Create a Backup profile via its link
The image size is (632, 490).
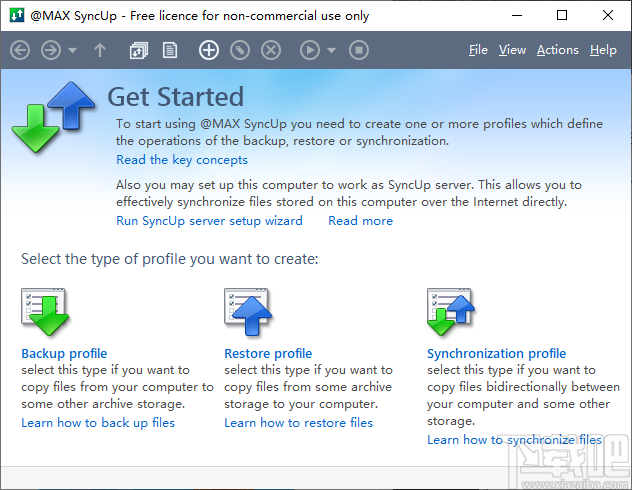64,353
